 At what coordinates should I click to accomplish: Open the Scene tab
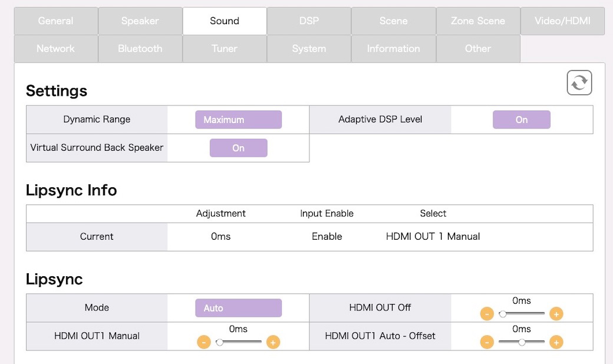tap(393, 21)
